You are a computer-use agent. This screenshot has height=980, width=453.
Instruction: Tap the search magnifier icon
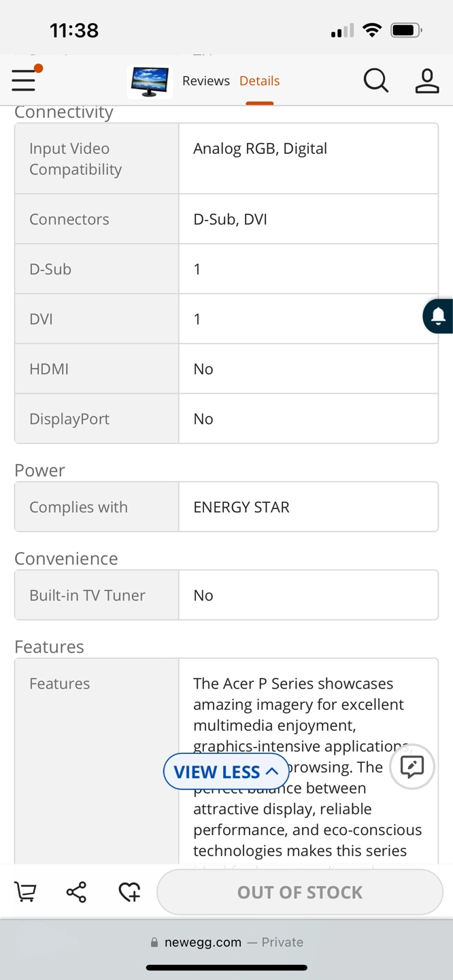pos(375,80)
